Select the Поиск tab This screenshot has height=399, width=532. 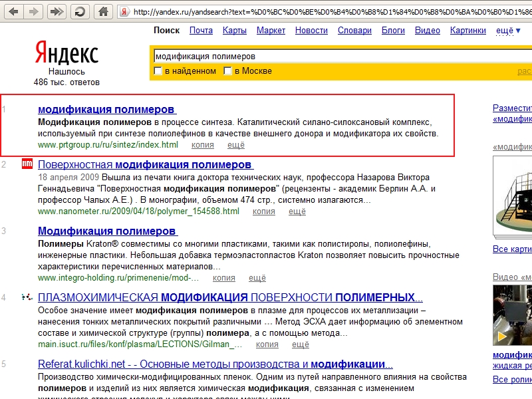pyautogui.click(x=167, y=30)
